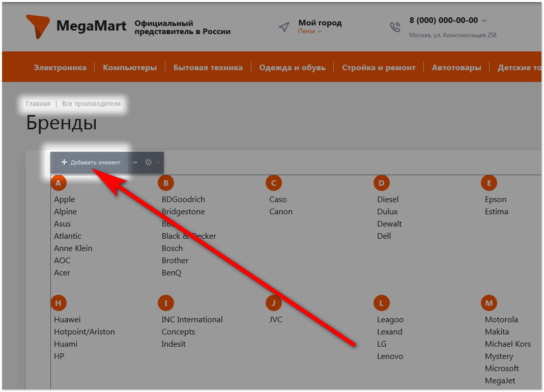Image resolution: width=544 pixels, height=392 pixels.
Task: Expand the phone number dropdown chevron
Action: 484,21
